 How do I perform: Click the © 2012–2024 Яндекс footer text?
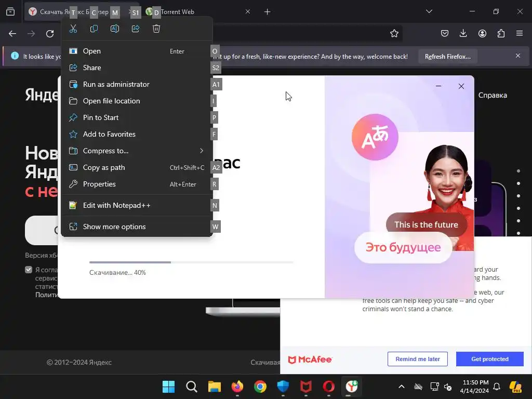[79, 362]
